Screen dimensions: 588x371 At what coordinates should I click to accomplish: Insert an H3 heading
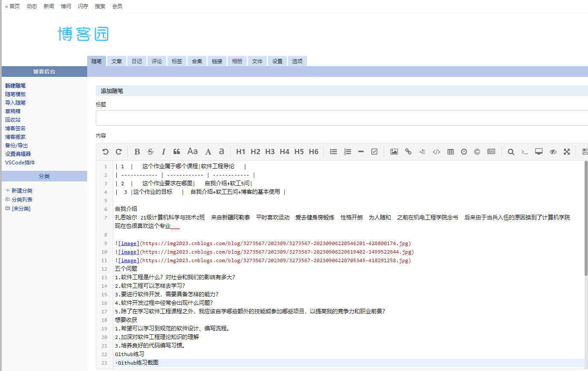[270, 152]
